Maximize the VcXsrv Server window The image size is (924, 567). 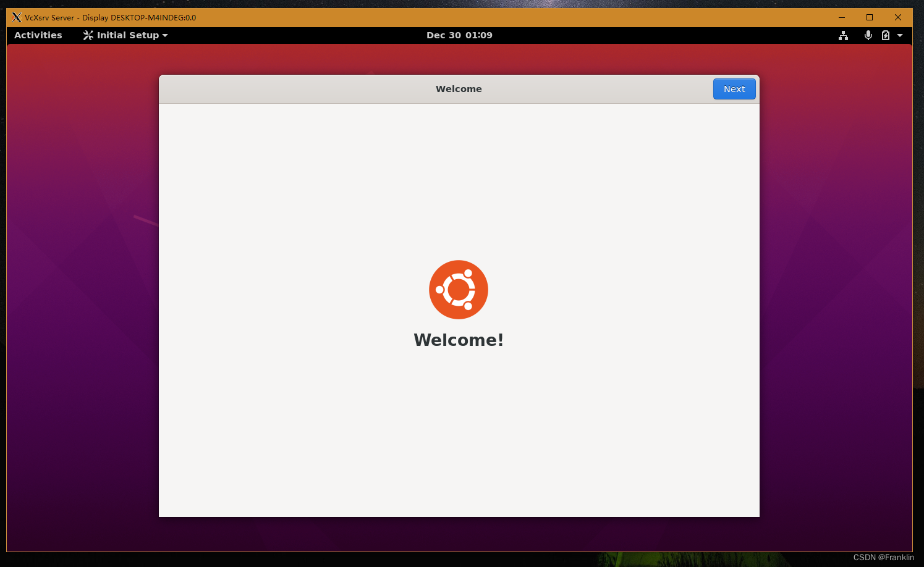coord(870,17)
